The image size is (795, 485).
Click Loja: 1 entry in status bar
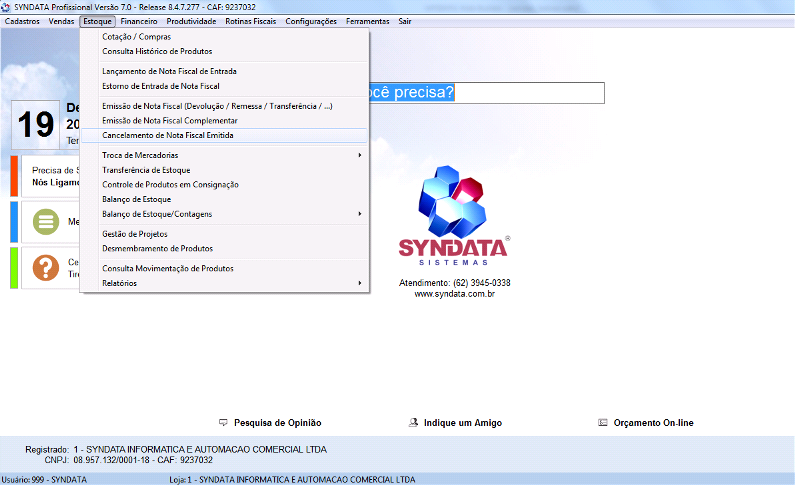[x=292, y=479]
